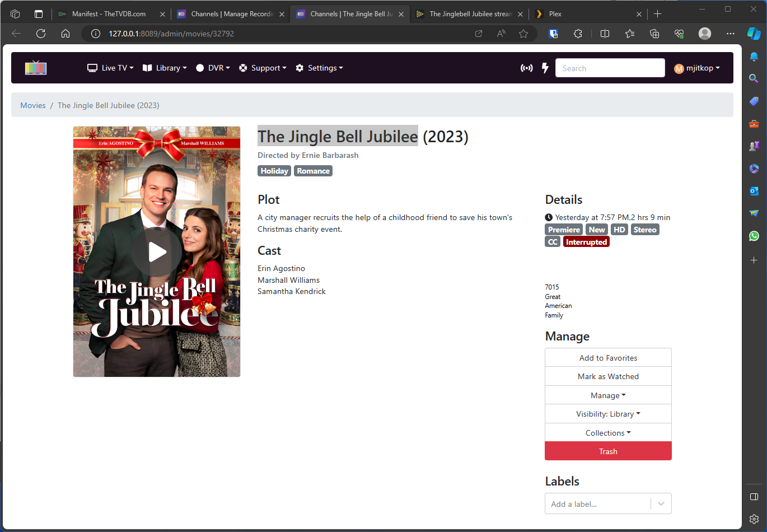Open the Visibility: Library dropdown

(x=608, y=414)
